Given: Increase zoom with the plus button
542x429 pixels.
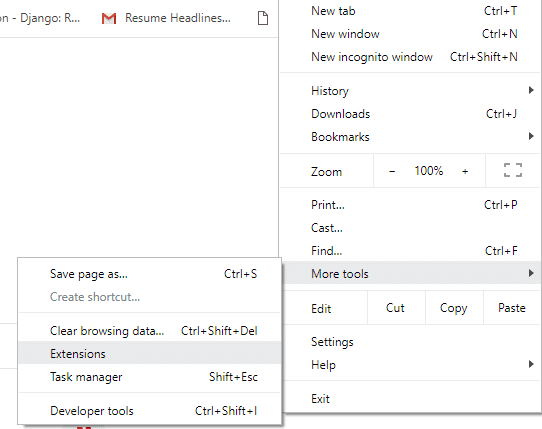Looking at the screenshot, I should click(x=465, y=171).
